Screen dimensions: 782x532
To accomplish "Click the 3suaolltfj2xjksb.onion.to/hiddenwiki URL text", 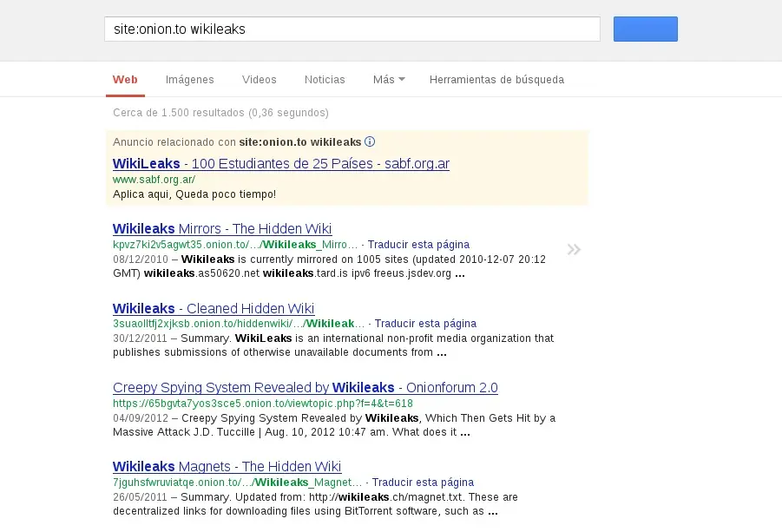I will click(239, 324).
